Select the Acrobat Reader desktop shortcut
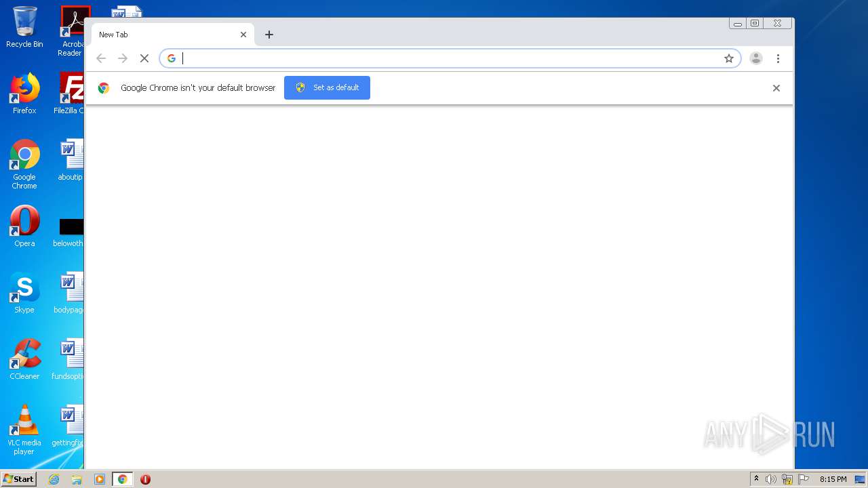Screen dimensions: 868x488 pos(71,31)
